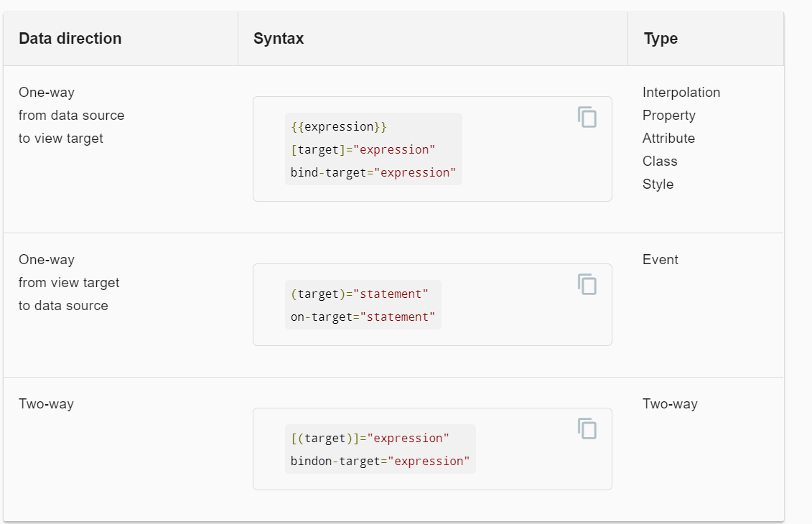Screen dimensions: 812x524
Task: Click the "Data direction" column header
Action: click(70, 39)
